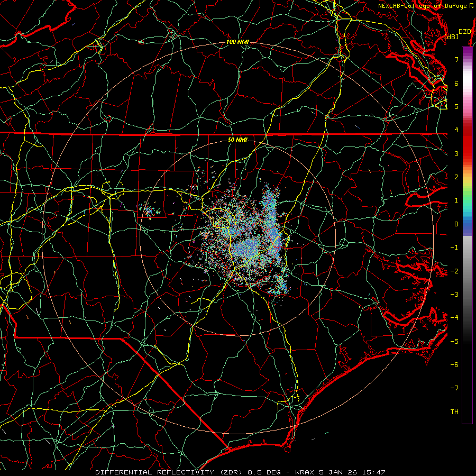This screenshot has width=476, height=476.
Task: Click the 3 value on the color scale
Action: (x=456, y=153)
